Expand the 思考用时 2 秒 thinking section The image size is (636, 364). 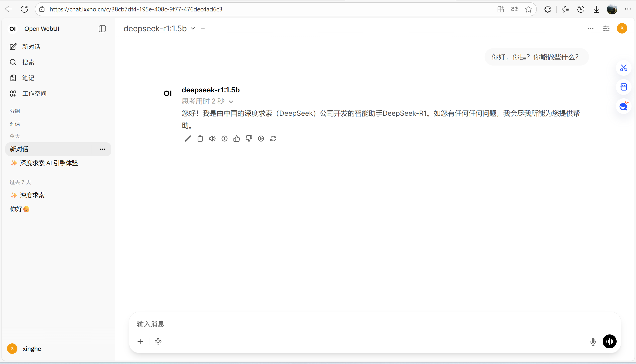click(x=207, y=101)
